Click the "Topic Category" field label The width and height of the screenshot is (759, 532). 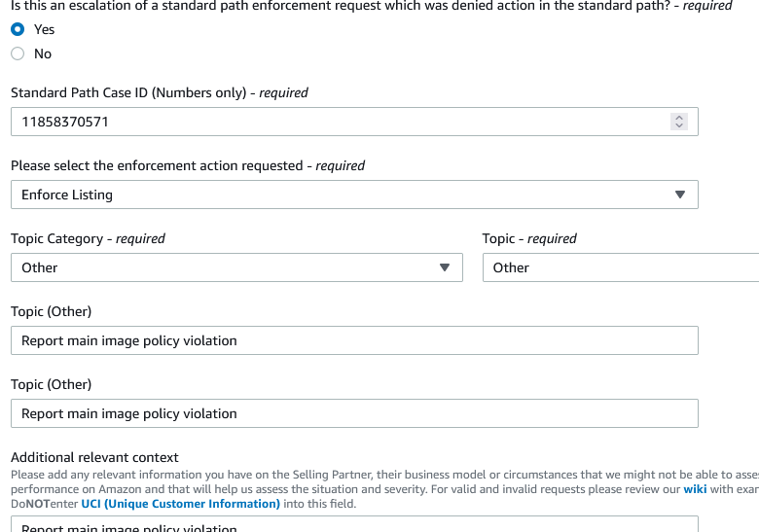(57, 238)
